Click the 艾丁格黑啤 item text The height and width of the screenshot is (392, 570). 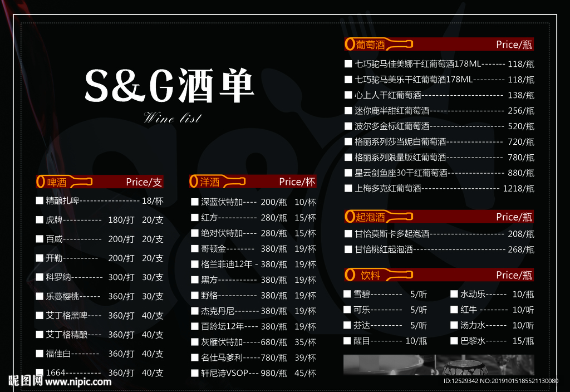tap(67, 315)
